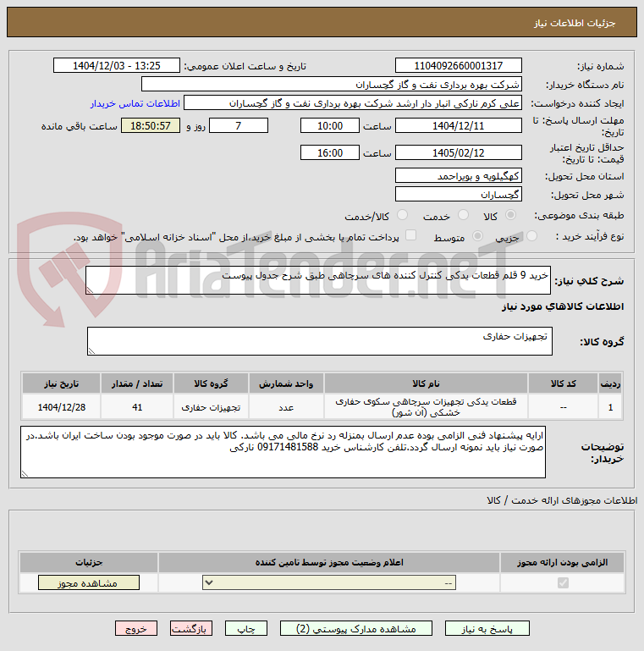
Task: Click the validity time field 16:00
Action: (x=330, y=152)
